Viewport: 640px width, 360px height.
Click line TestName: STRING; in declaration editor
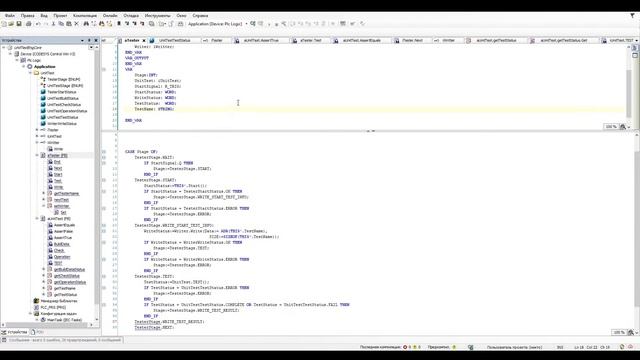(x=154, y=109)
